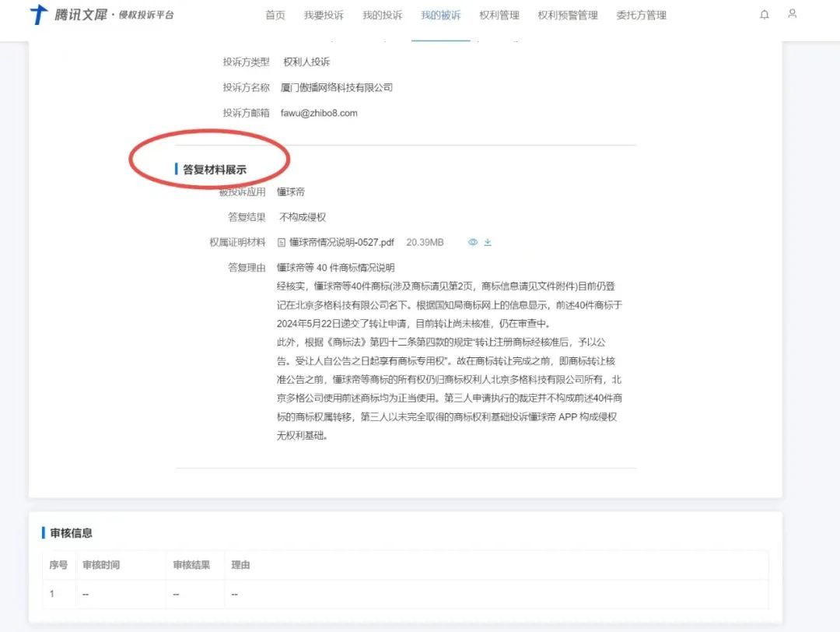Click 审核时间 column header
840x632 pixels.
pyautogui.click(x=101, y=565)
